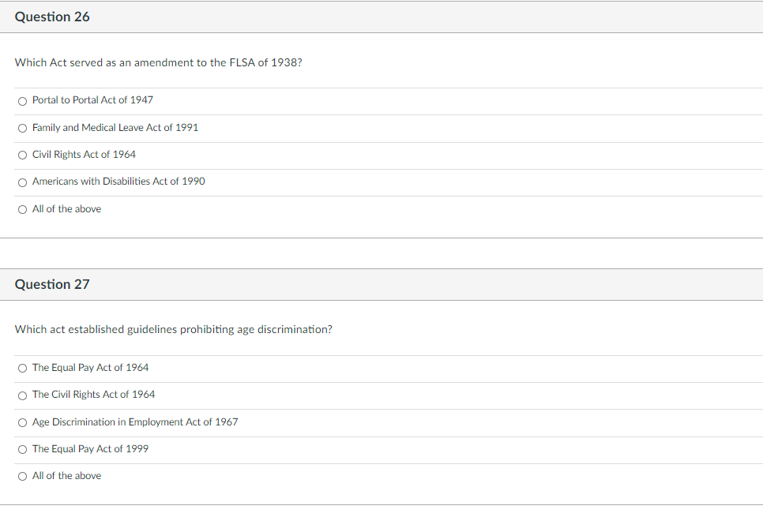Select "Civil Rights Act of 1964" for Question 26
This screenshot has height=532, width=763.
point(22,155)
